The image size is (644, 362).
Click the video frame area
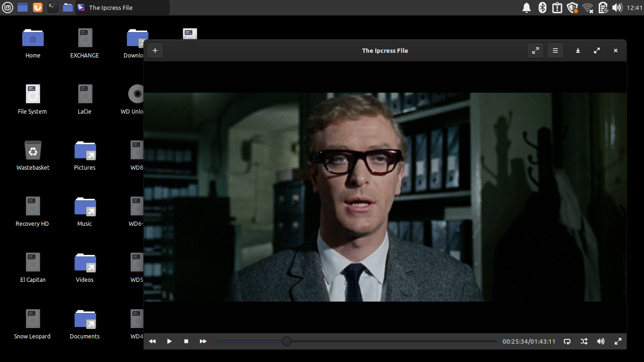click(x=385, y=197)
